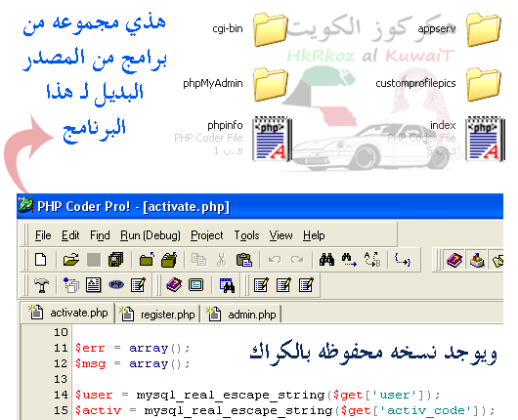Click the hammer tool icon

(x=42, y=285)
